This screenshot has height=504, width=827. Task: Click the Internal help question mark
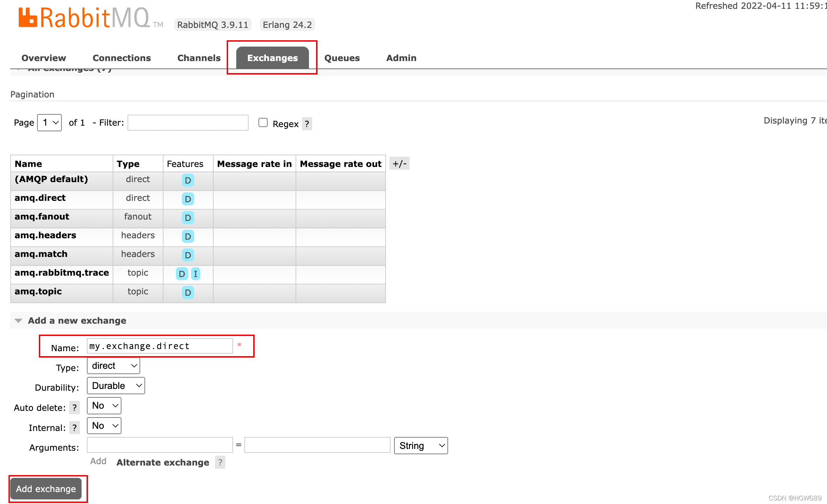74,428
